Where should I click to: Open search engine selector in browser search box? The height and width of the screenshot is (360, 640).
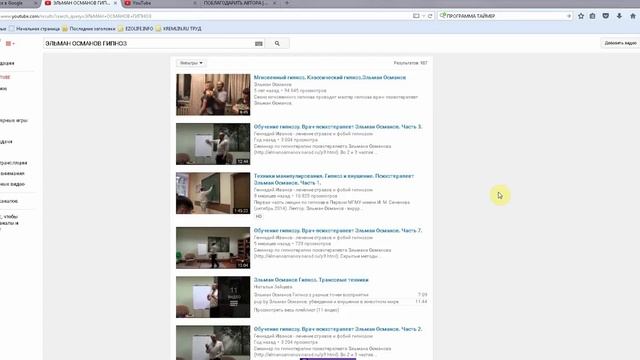[x=442, y=16]
